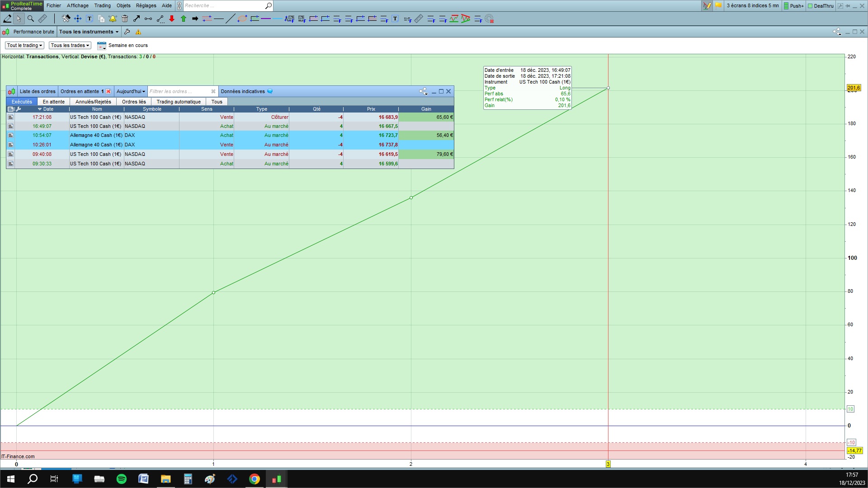Click the yellow flag icon in top bar

(718, 5)
